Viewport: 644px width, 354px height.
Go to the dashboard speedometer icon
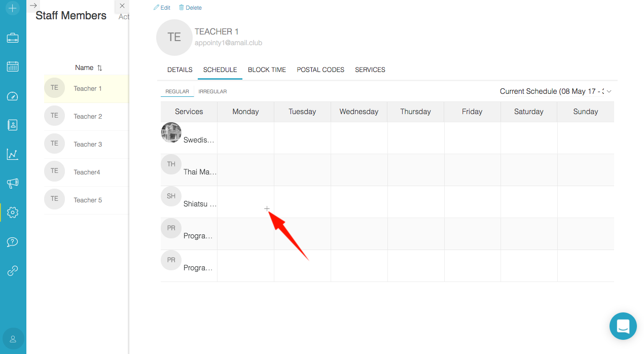[x=13, y=96]
